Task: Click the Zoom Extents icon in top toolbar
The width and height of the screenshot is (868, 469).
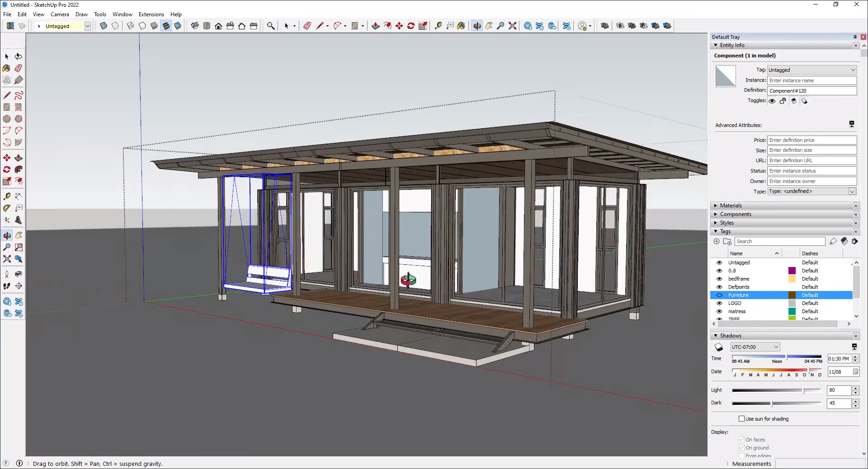Action: click(x=512, y=26)
